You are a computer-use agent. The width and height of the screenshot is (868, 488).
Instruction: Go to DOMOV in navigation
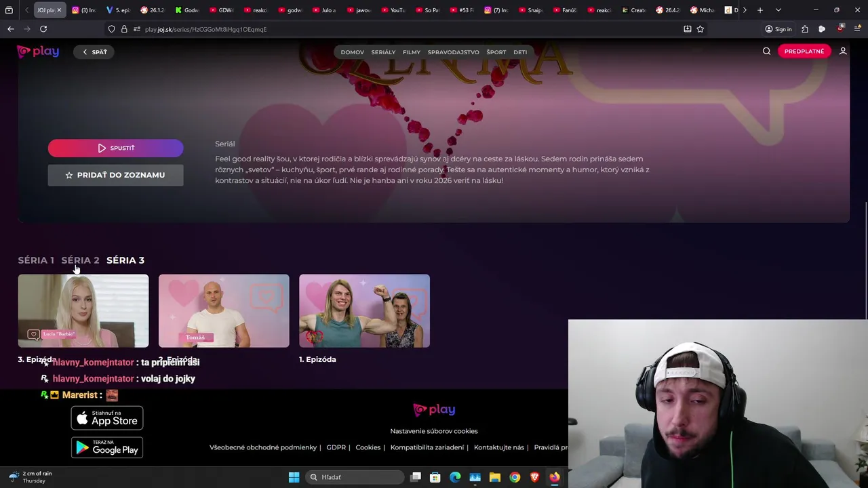352,52
